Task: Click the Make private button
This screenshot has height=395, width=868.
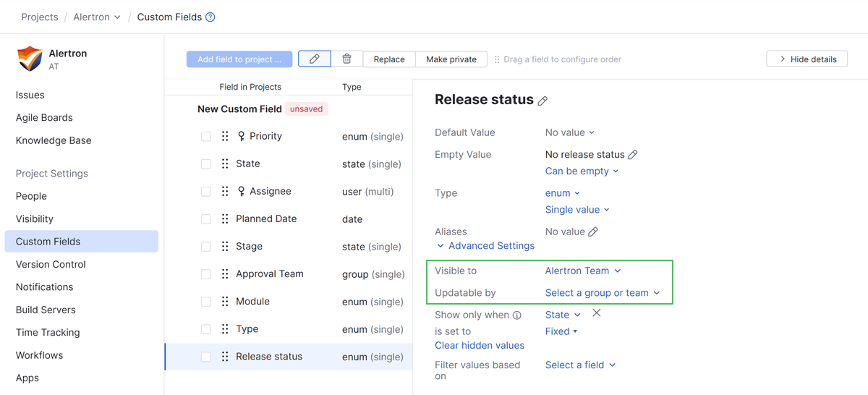Action: [x=451, y=59]
